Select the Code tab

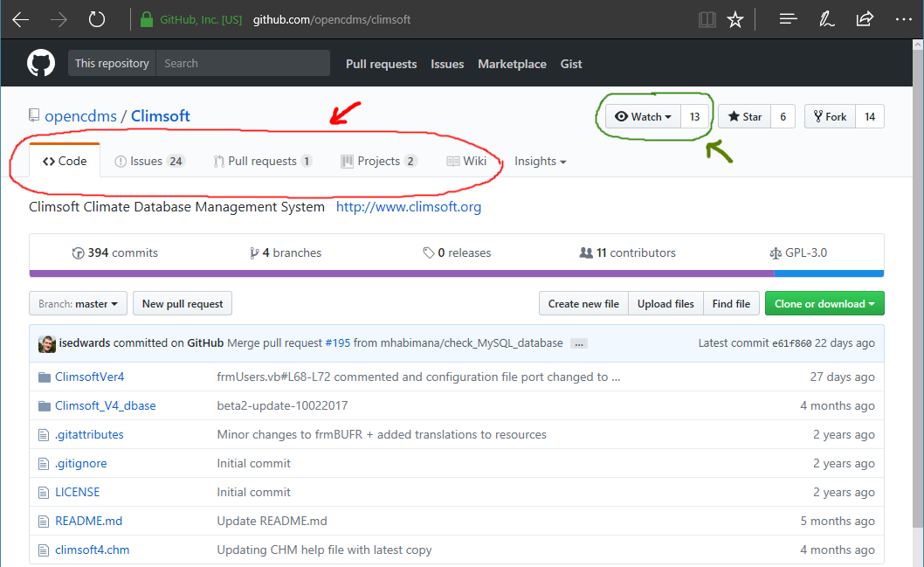pyautogui.click(x=65, y=161)
